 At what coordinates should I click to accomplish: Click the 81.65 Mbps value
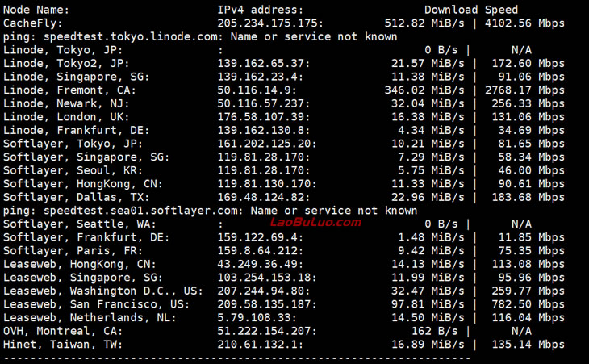(532, 144)
